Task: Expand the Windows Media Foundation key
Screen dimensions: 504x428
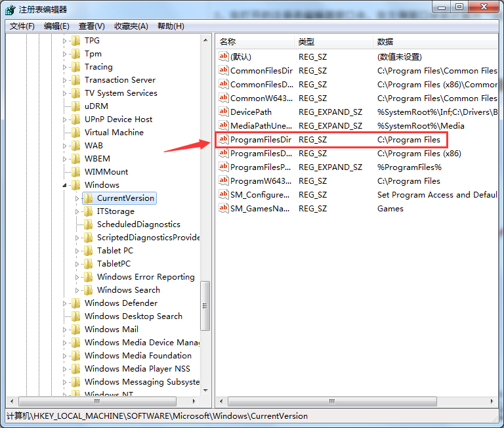Action: (64, 356)
